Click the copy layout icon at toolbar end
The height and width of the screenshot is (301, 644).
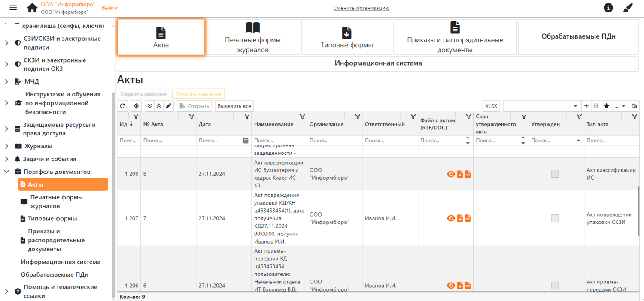click(634, 106)
